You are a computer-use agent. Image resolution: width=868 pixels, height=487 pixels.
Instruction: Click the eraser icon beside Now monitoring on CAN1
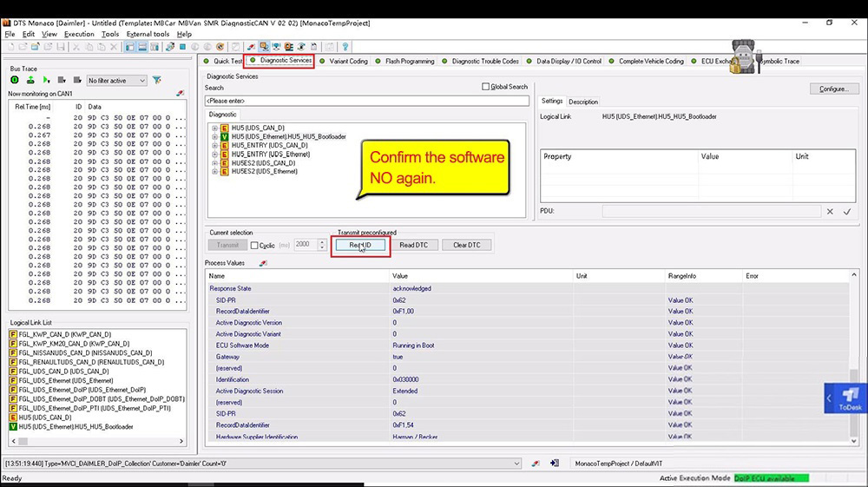180,93
